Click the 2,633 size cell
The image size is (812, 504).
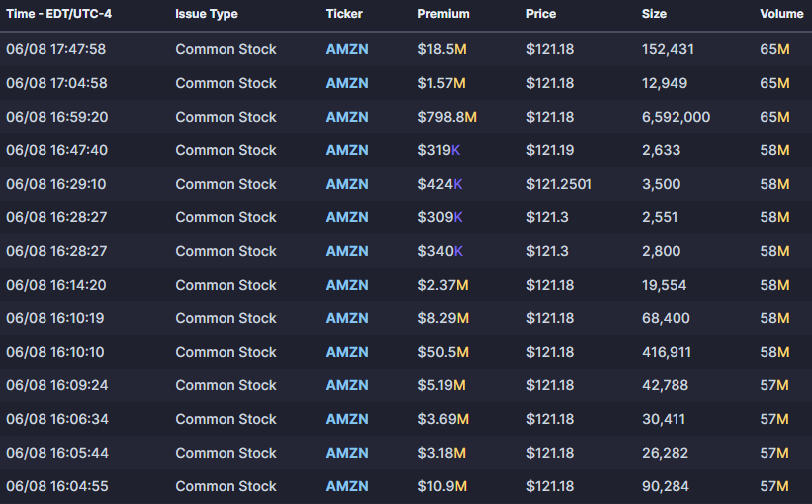[x=661, y=150]
